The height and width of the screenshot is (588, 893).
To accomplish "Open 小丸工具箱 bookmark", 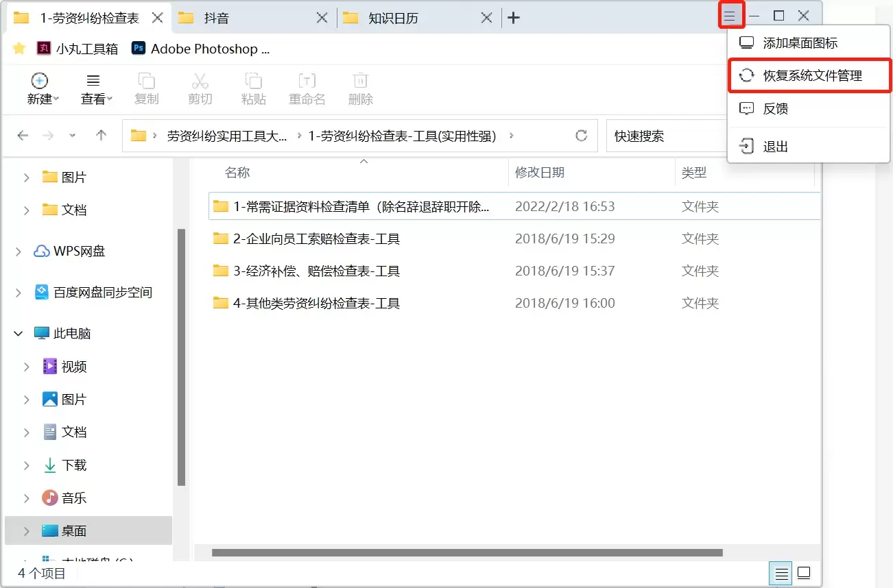I will (78, 49).
